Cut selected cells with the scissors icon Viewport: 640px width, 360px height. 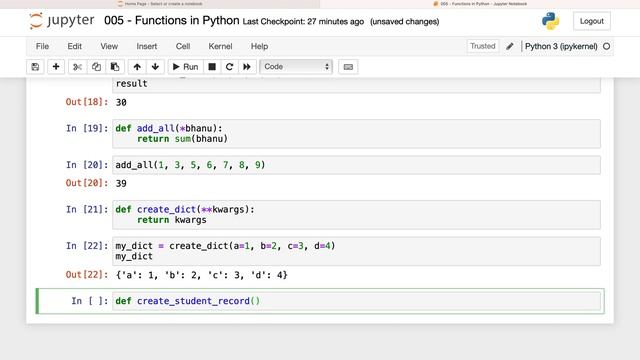pyautogui.click(x=77, y=67)
